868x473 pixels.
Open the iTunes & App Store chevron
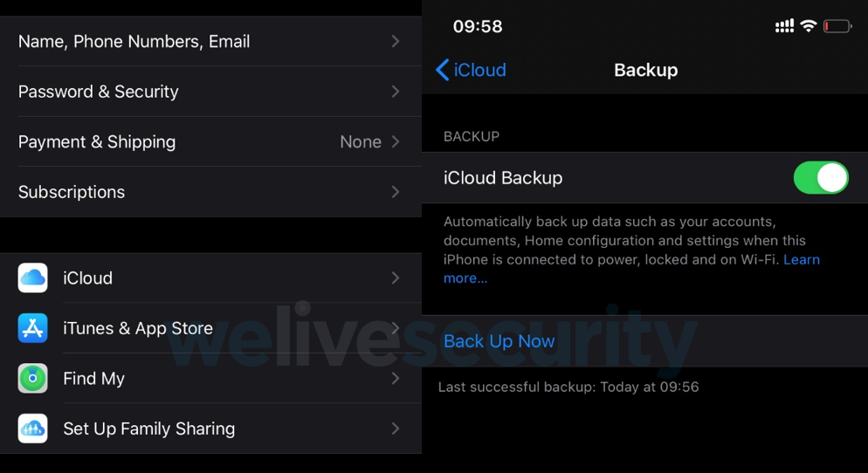pos(396,328)
